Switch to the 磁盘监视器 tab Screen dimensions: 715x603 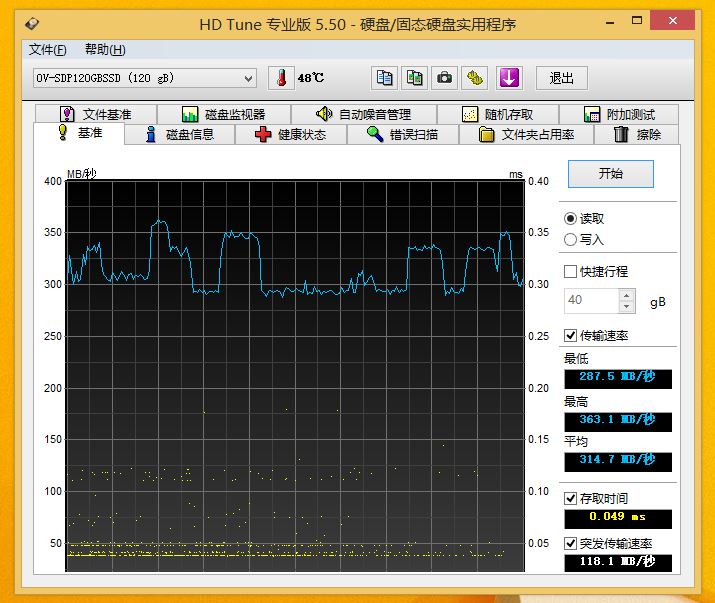tap(224, 114)
